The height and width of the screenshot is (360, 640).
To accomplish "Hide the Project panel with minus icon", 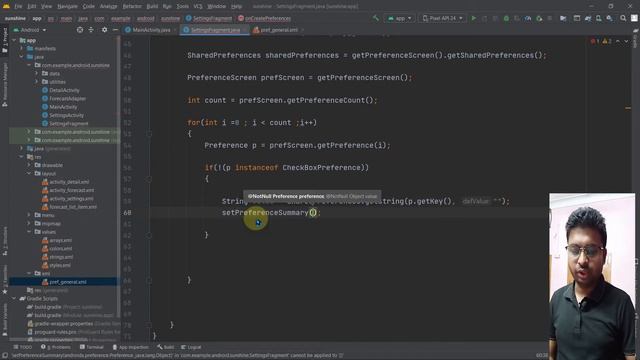I will [115, 30].
